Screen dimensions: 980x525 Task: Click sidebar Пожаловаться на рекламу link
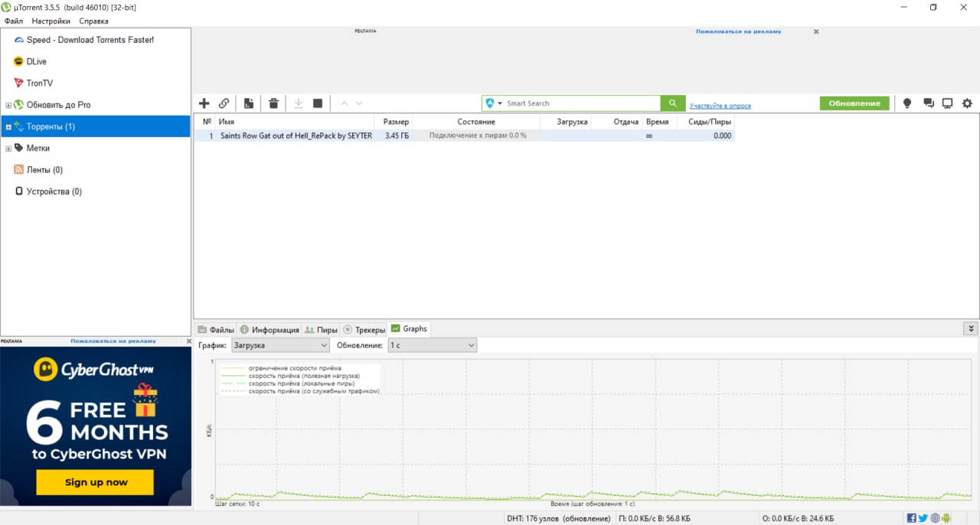[113, 341]
